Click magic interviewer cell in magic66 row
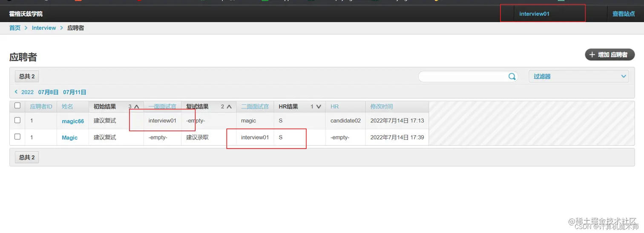Image resolution: width=644 pixels, height=233 pixels. coord(248,121)
